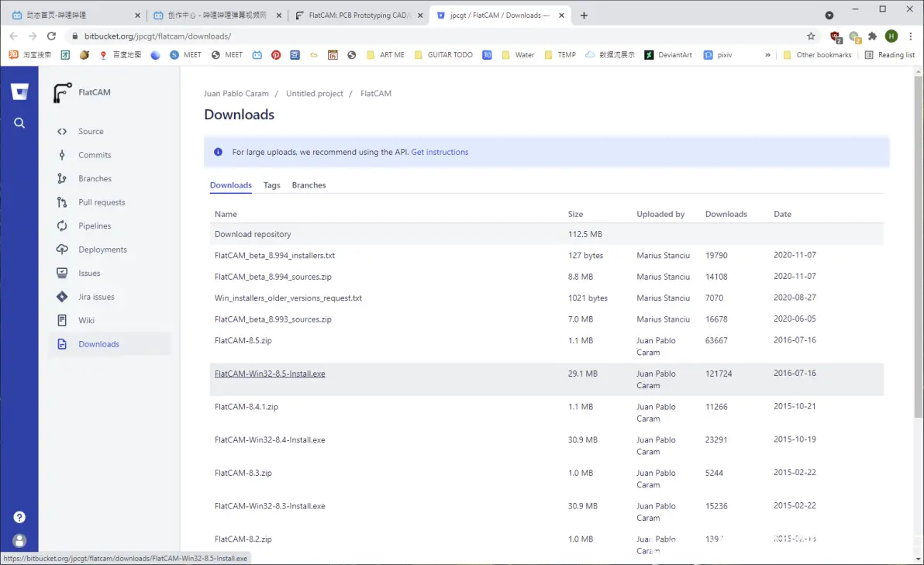Open Jira issues in the sidebar

(x=96, y=297)
